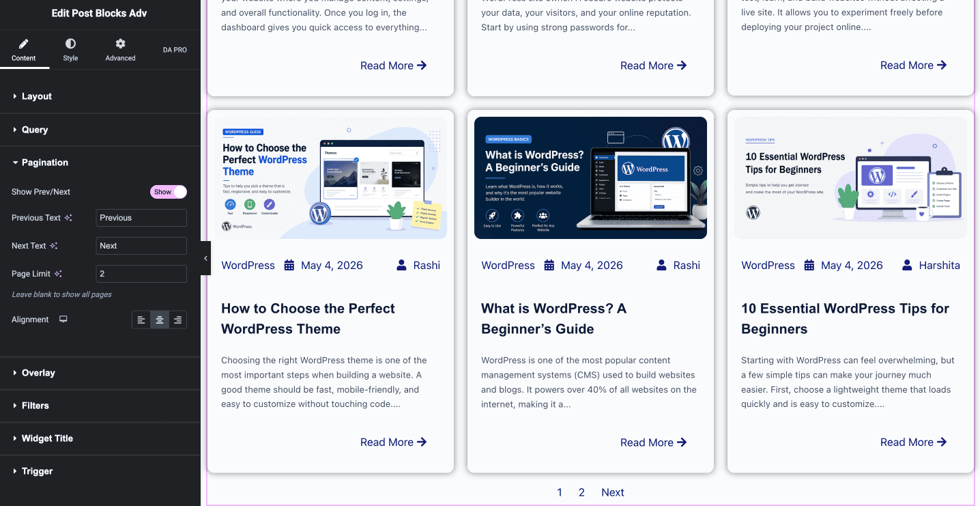Click author icon beside Rashi on theme post

coord(401,265)
